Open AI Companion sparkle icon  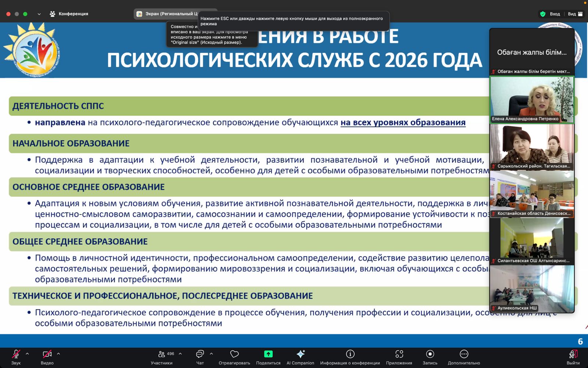[300, 354]
